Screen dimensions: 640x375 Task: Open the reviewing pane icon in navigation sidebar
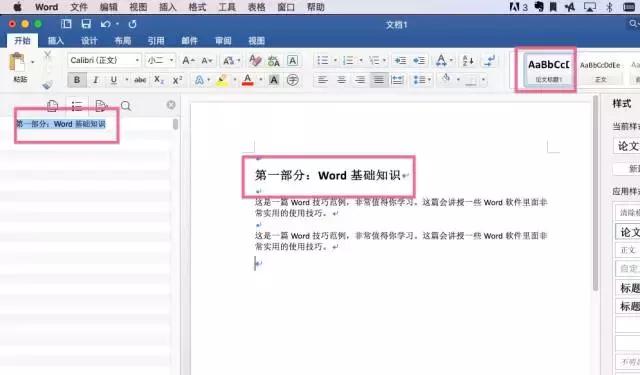[x=101, y=106]
